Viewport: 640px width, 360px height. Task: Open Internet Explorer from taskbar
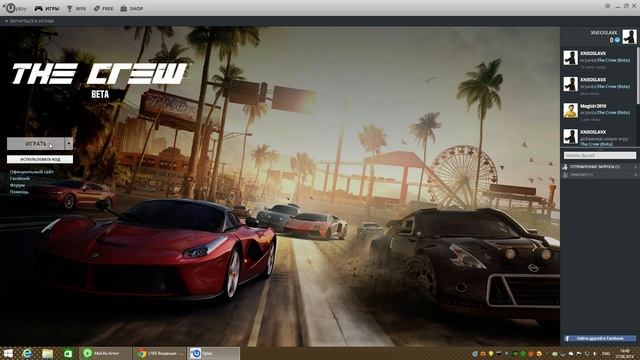[x=27, y=353]
